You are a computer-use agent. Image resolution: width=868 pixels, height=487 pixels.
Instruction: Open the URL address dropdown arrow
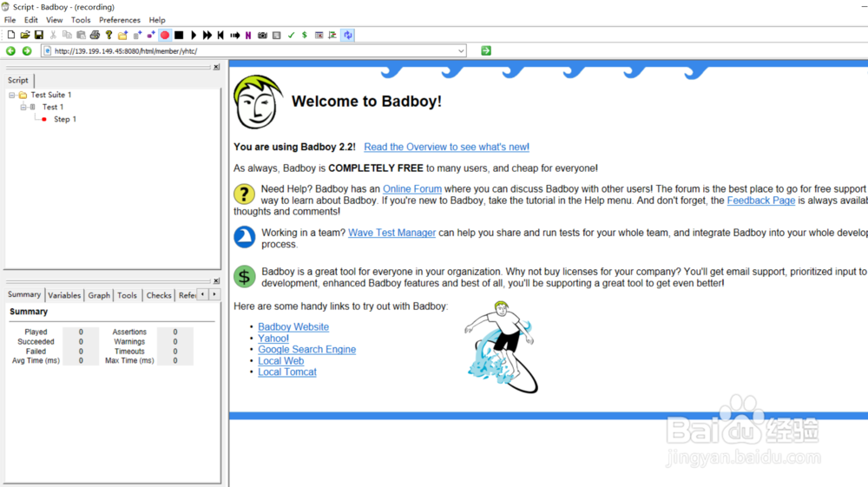coord(461,51)
